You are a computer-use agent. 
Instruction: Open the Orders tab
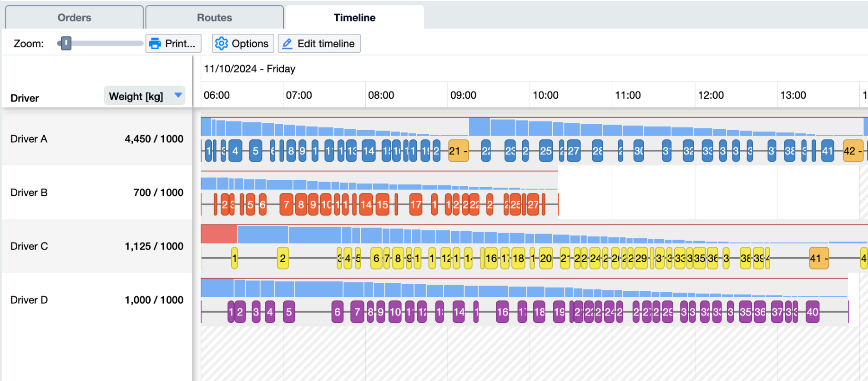(x=74, y=18)
